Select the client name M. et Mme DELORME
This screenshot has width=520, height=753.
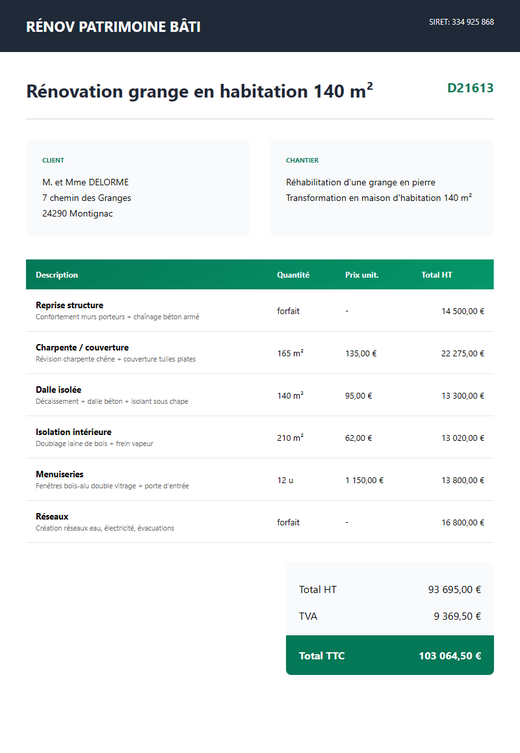tap(85, 182)
